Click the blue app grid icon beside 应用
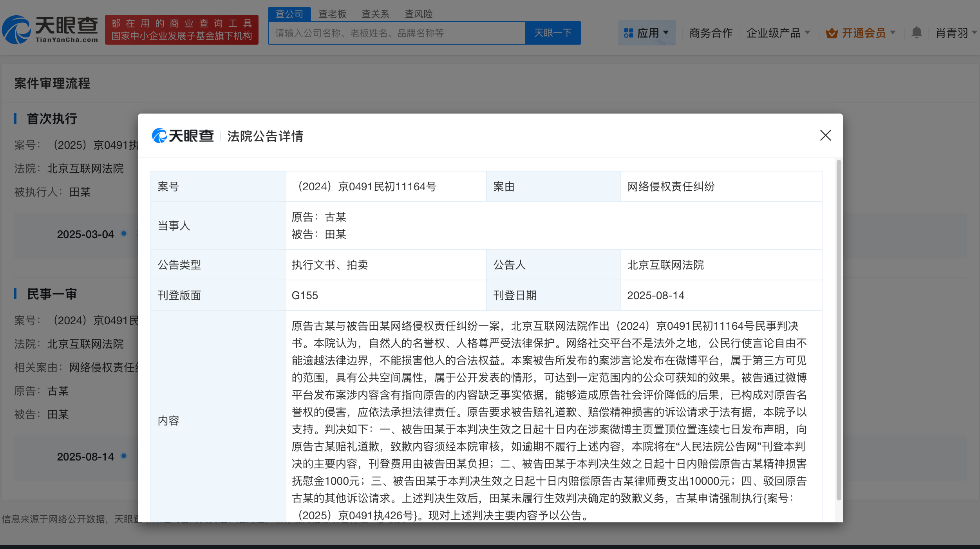Viewport: 980px width, 549px height. (x=629, y=33)
